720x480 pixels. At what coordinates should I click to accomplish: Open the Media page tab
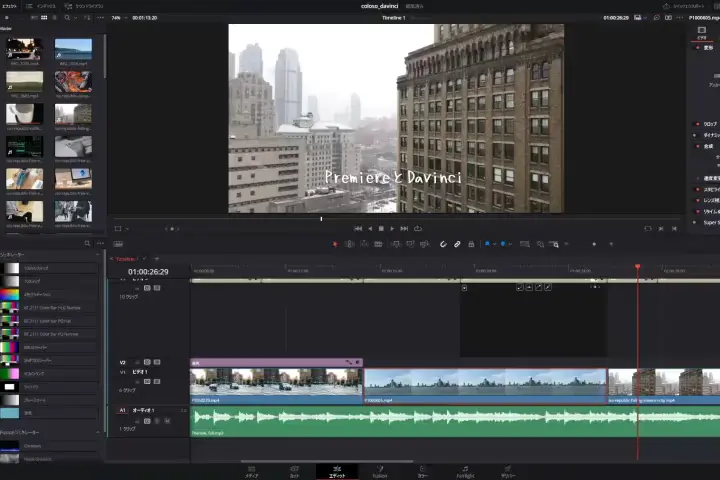[x=251, y=472]
